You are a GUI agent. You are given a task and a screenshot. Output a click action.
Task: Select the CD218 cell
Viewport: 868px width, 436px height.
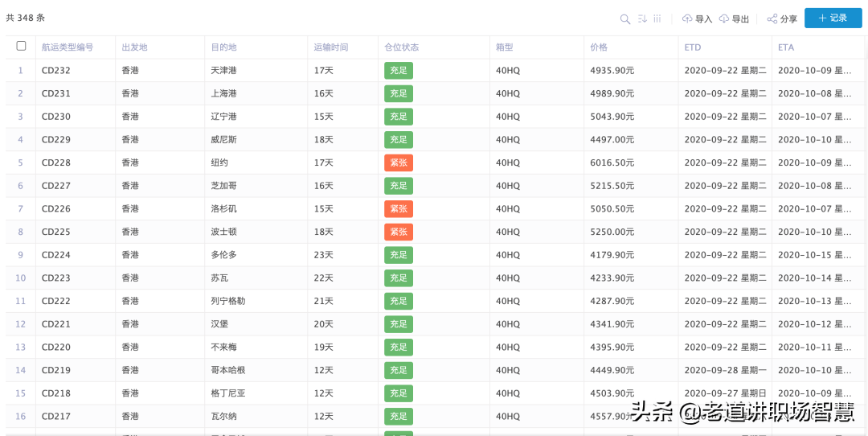tap(76, 393)
